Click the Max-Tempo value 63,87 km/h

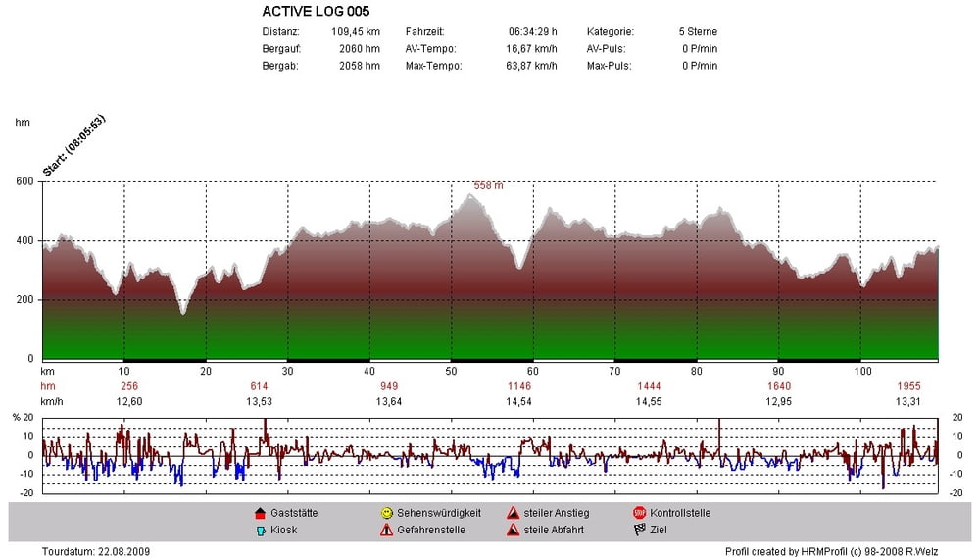531,66
